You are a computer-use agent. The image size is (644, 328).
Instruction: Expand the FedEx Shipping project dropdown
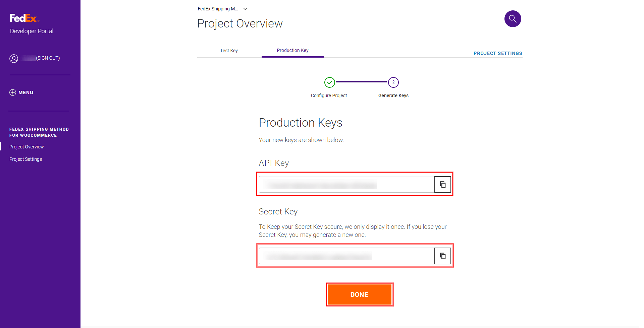245,9
